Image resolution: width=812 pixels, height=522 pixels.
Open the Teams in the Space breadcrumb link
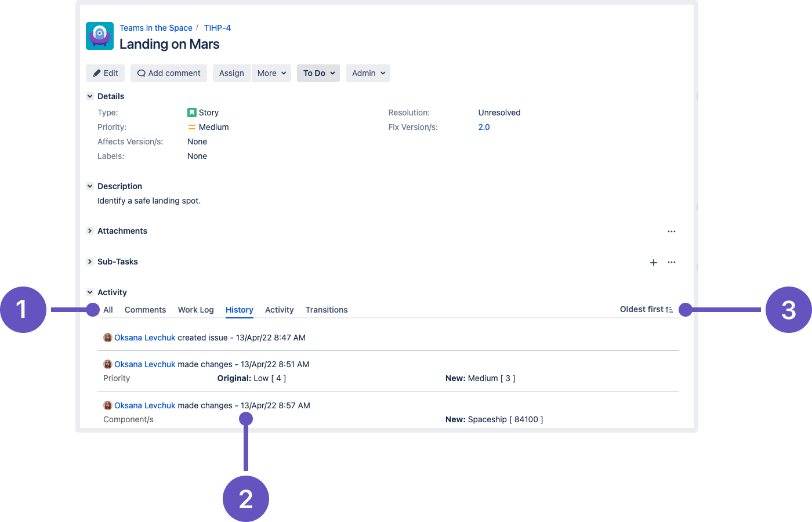156,28
